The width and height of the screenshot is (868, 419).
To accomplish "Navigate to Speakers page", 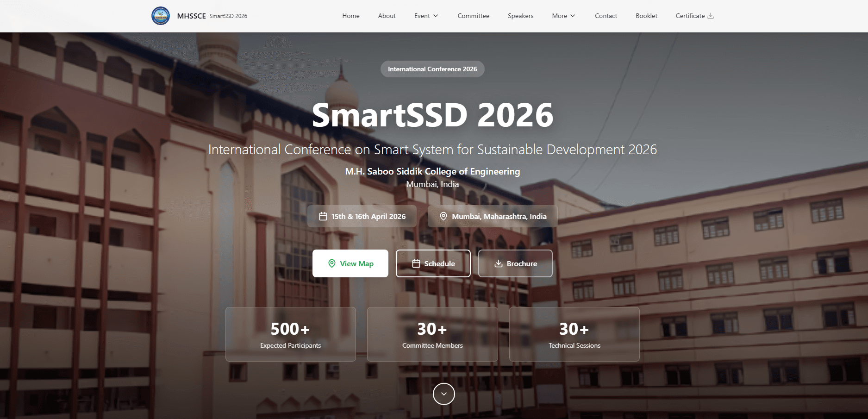I will (x=521, y=16).
